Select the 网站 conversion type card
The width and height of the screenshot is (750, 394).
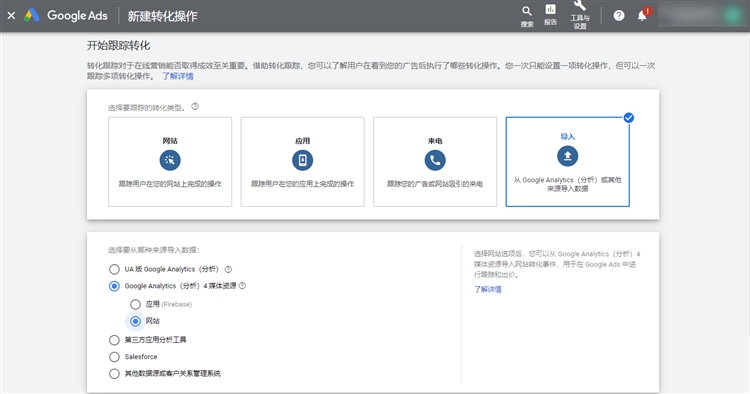point(170,162)
